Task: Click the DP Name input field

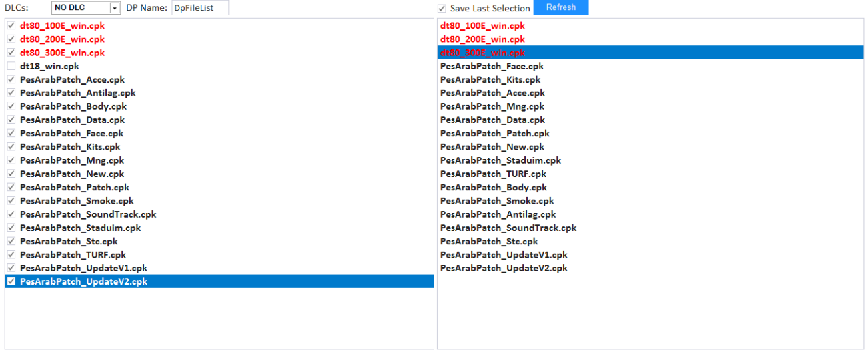Action: point(200,8)
